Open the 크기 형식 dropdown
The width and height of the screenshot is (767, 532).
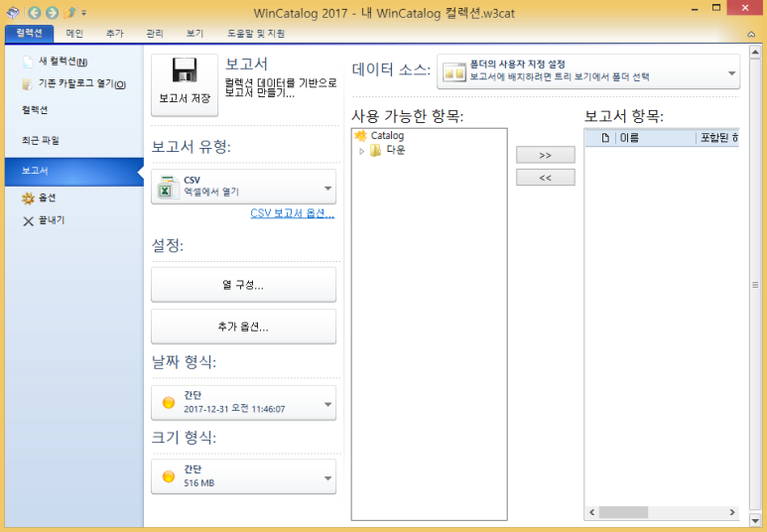(244, 476)
